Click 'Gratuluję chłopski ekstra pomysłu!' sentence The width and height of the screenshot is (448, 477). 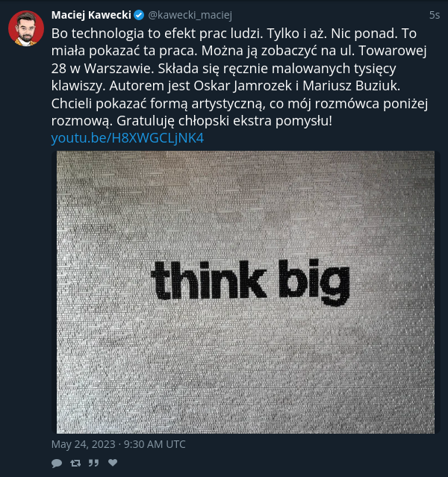(x=224, y=121)
